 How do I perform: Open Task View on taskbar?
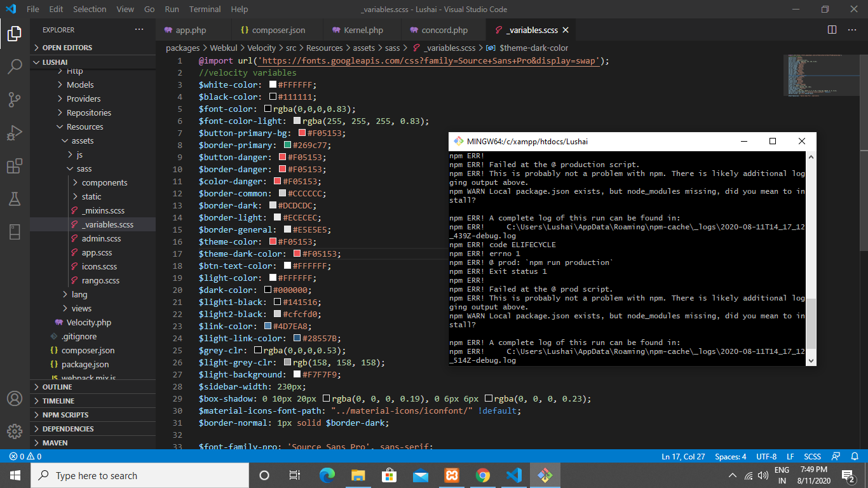[295, 475]
